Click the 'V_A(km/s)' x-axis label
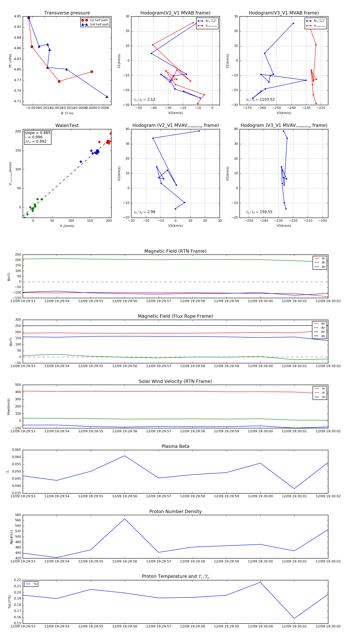The height and width of the screenshot is (644, 351). [67, 226]
